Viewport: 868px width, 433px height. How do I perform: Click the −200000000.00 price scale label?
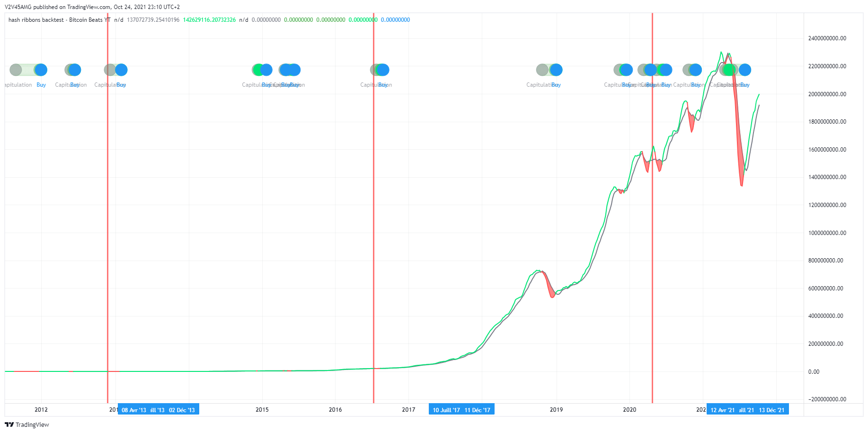[x=827, y=399]
